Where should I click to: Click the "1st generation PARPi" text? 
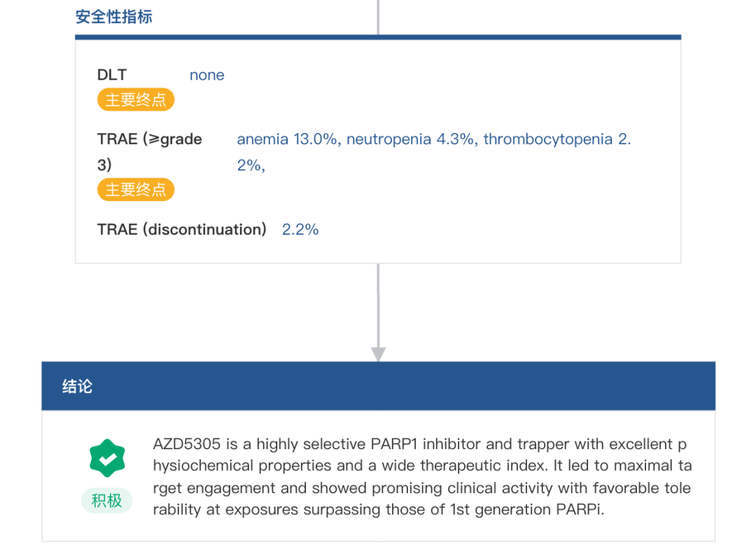(x=527, y=509)
